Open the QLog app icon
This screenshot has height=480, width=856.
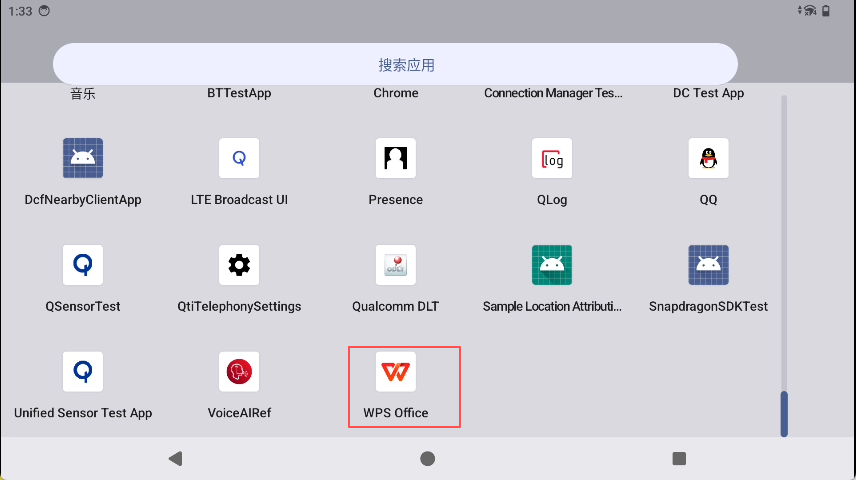click(552, 159)
